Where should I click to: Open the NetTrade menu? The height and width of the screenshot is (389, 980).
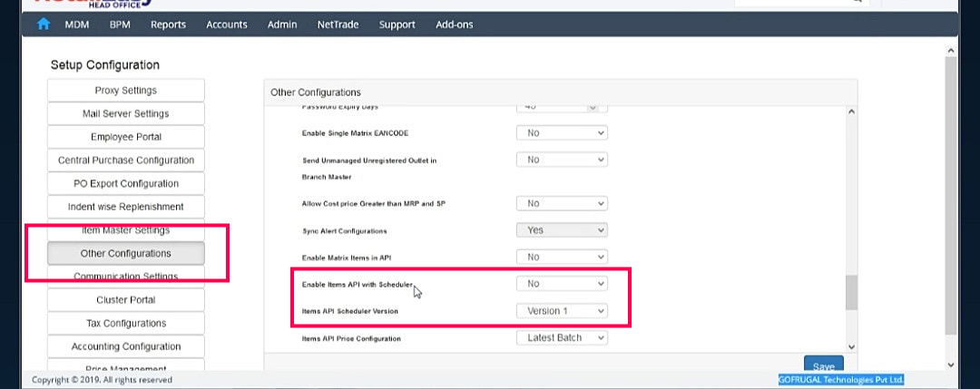click(335, 24)
